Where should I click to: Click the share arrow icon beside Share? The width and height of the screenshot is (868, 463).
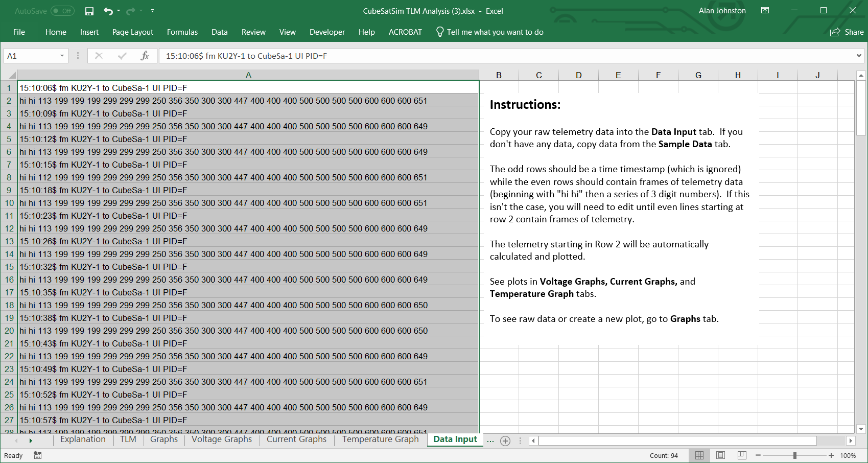click(835, 32)
